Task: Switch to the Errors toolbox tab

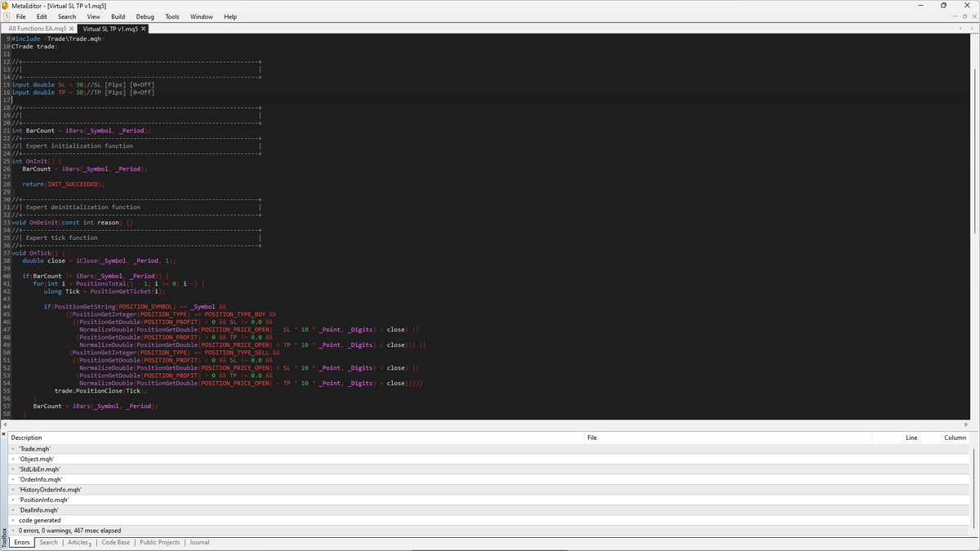Action: point(22,542)
